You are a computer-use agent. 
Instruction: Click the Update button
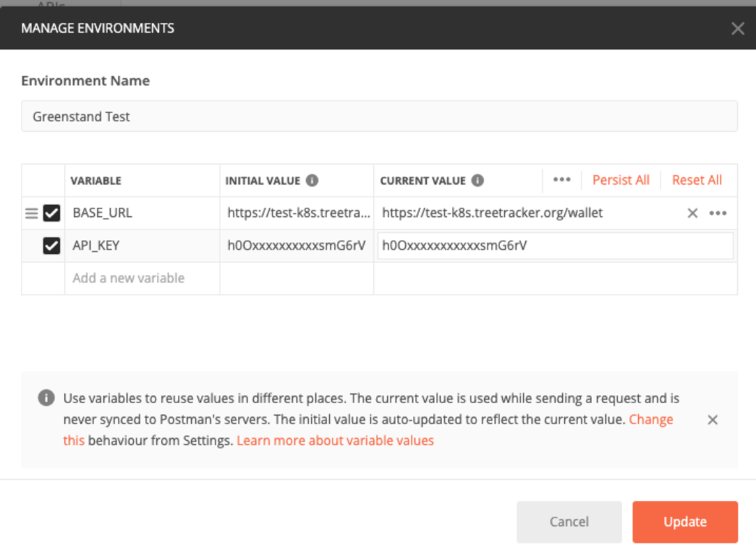coord(685,522)
